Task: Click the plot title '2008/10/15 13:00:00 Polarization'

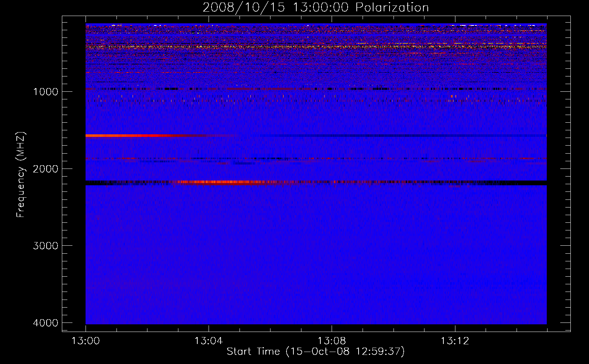Action: [x=316, y=7]
